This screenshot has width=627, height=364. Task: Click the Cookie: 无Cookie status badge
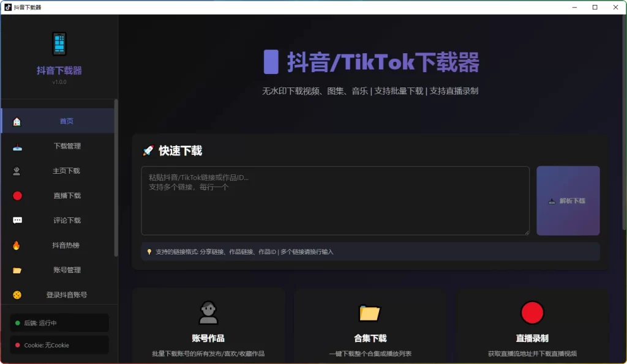pos(59,344)
